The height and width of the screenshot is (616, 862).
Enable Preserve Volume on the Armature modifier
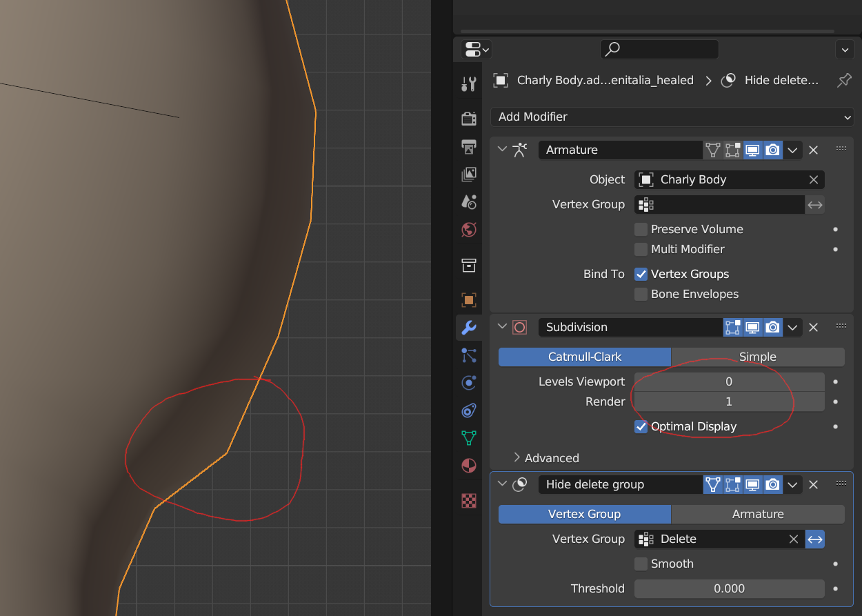pos(641,228)
